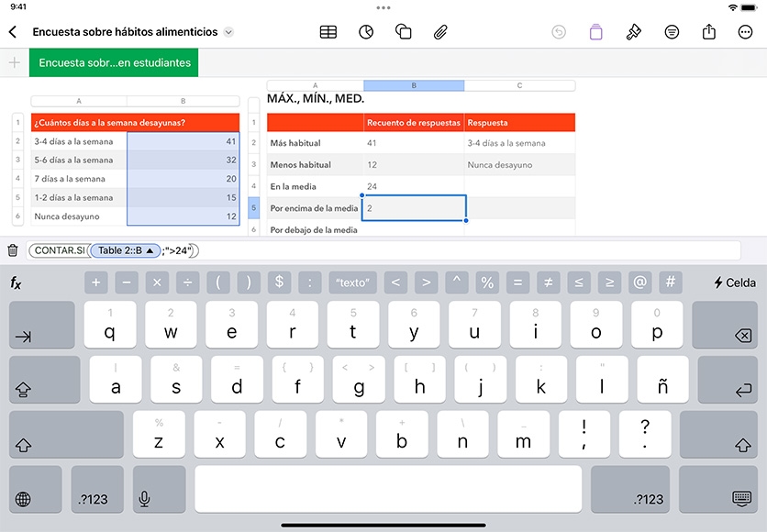Insert the plus operator key
The height and width of the screenshot is (532, 767).
click(x=95, y=283)
